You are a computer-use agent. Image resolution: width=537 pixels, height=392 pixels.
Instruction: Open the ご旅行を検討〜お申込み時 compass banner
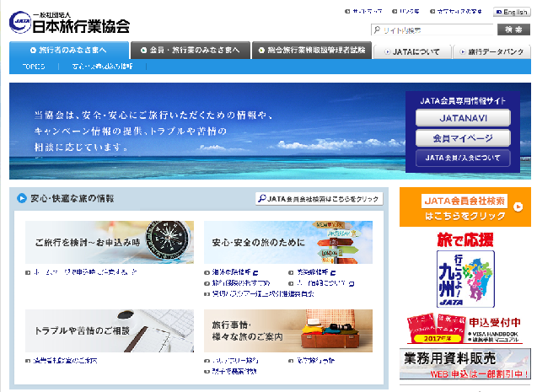point(110,243)
